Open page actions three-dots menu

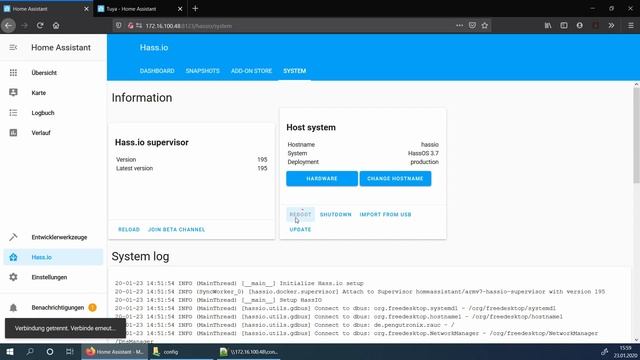coord(460,26)
